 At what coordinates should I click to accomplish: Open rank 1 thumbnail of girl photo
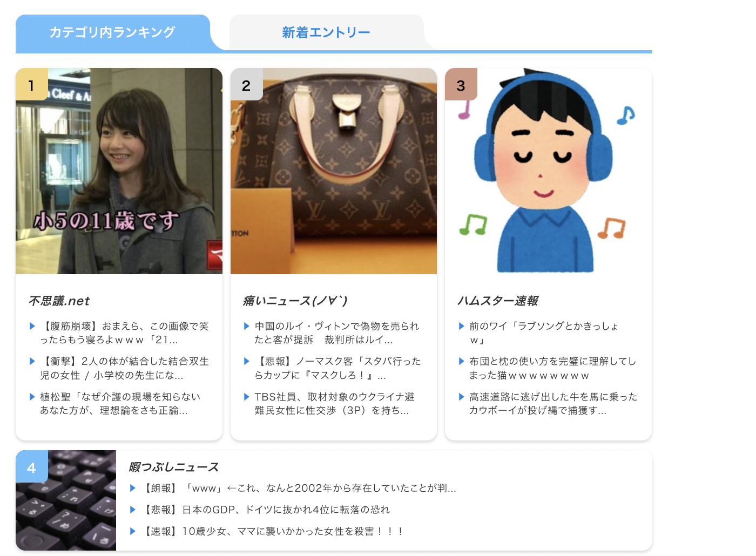pos(119,171)
